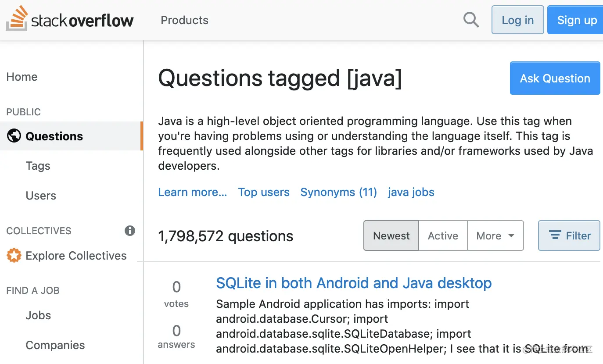Open search using the magnifying glass icon
603x364 pixels.
pyautogui.click(x=471, y=19)
